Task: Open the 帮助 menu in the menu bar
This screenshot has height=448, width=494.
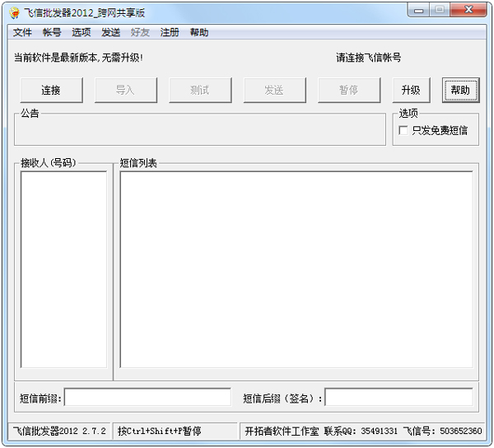Action: tap(199, 32)
